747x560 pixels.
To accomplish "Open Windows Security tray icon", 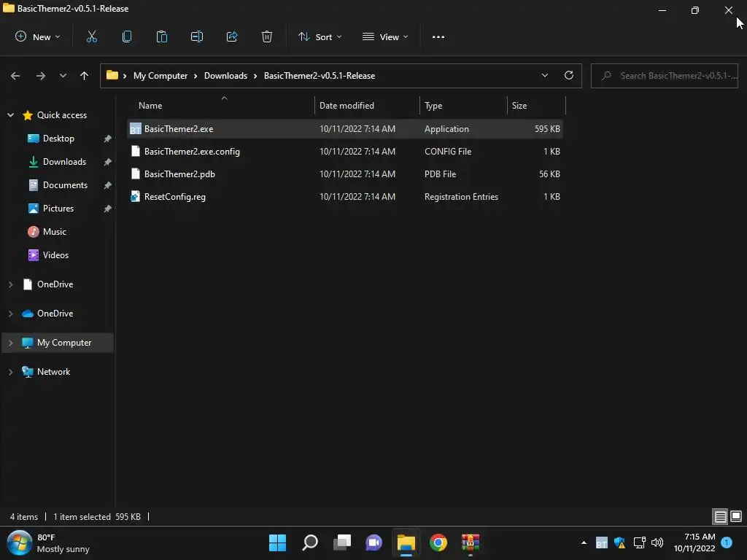I will point(620,542).
